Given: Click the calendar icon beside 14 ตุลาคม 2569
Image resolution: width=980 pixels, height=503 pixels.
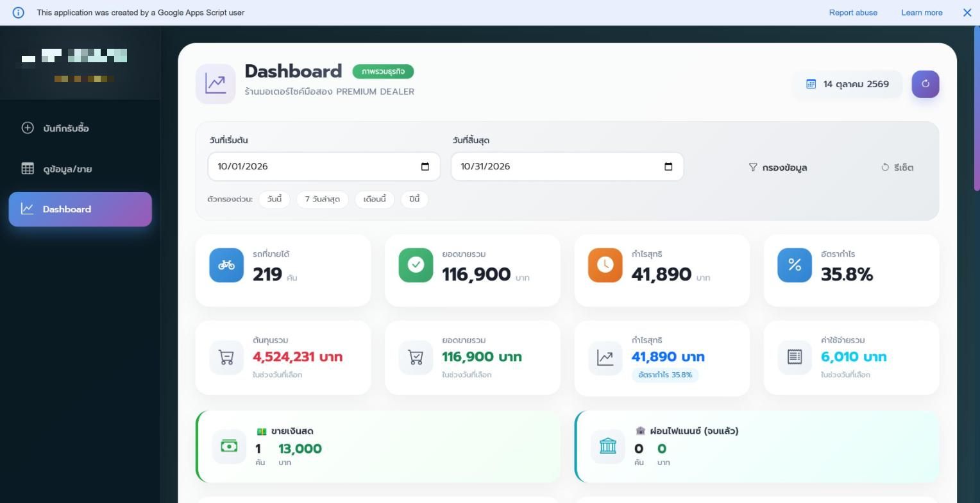Looking at the screenshot, I should point(811,84).
